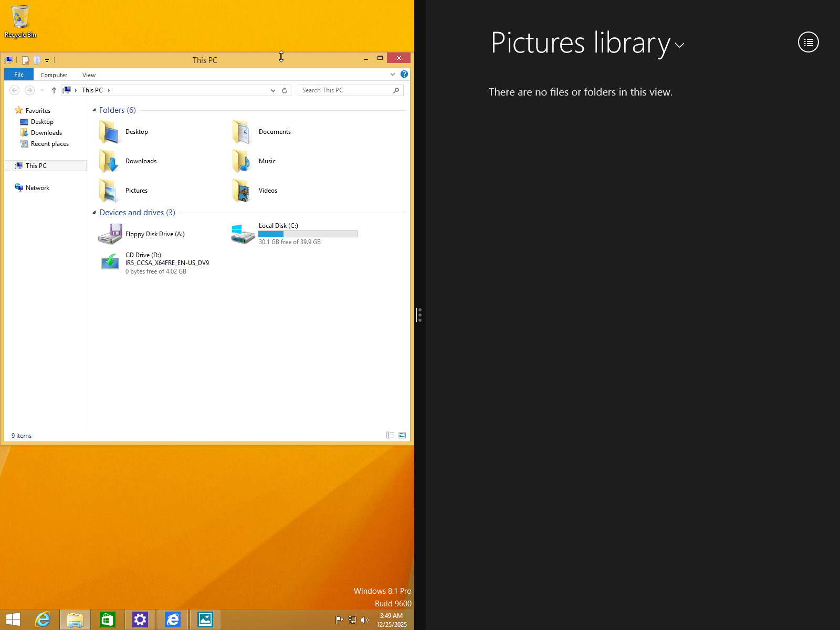The height and width of the screenshot is (630, 840).
Task: Open the Windows Store from the taskbar
Action: click(107, 619)
